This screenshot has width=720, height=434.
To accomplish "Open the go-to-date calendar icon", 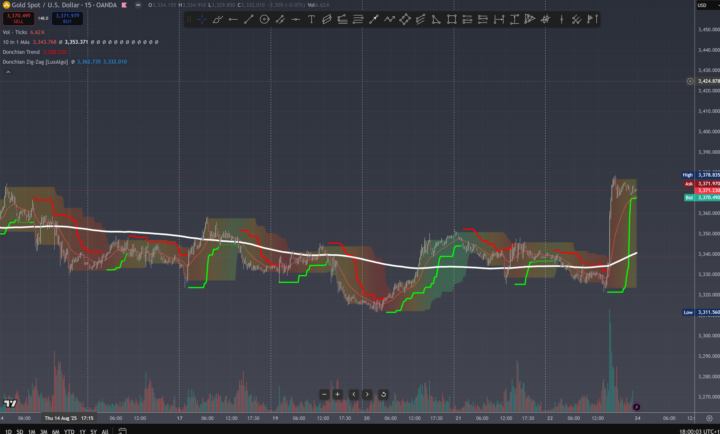I will [x=122, y=431].
